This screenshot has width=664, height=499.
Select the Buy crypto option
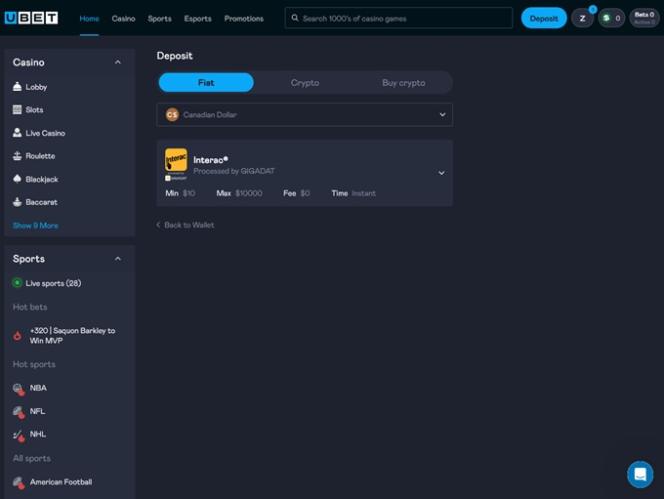pyautogui.click(x=403, y=83)
